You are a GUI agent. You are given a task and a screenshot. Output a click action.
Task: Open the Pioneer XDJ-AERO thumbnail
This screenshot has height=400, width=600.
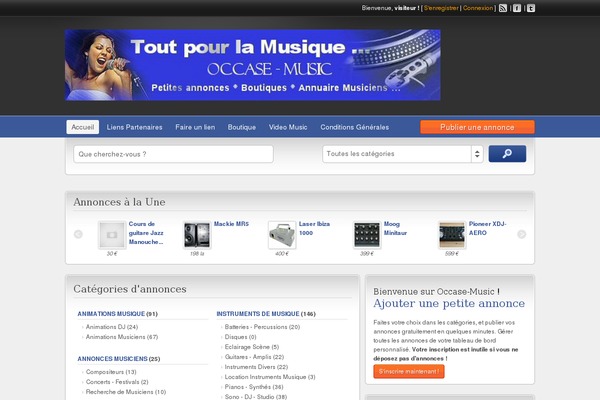pos(452,235)
